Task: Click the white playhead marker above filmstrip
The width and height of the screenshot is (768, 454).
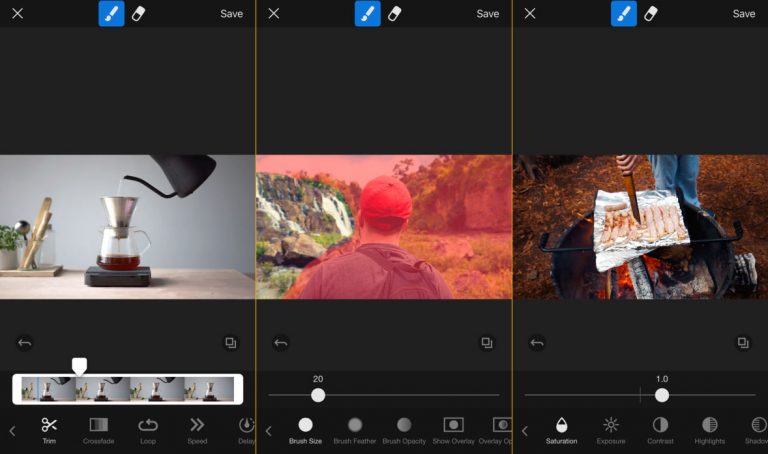Action: click(79, 366)
